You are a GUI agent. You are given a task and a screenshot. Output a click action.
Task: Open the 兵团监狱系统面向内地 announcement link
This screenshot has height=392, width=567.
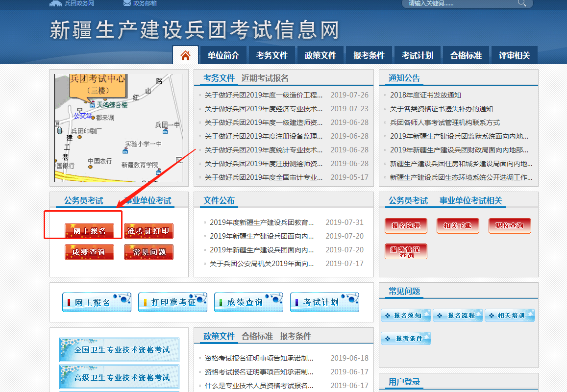point(459,136)
